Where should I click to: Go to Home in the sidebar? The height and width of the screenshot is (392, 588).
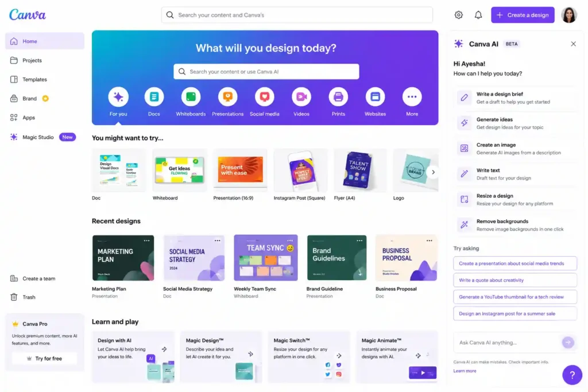[x=45, y=41]
